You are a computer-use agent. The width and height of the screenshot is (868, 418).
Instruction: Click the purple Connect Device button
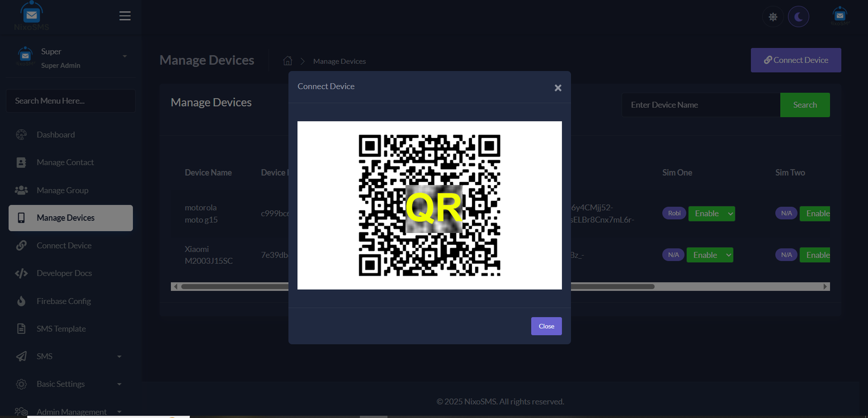click(x=796, y=60)
